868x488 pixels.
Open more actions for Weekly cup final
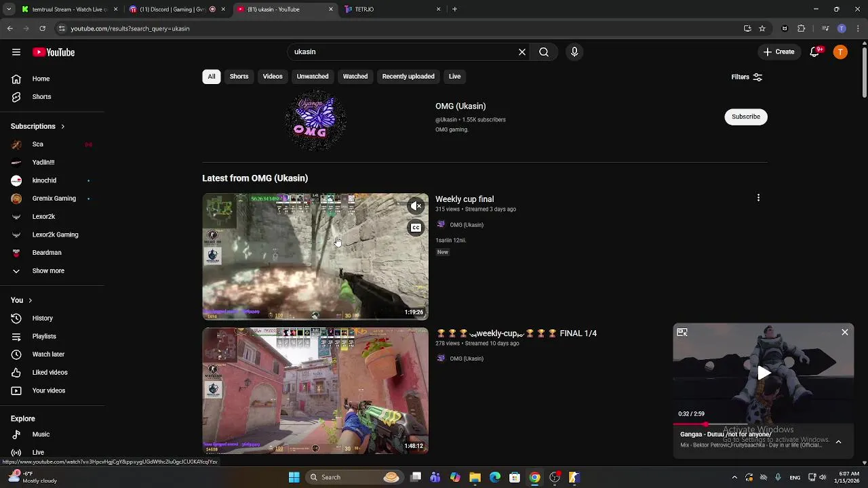point(758,198)
